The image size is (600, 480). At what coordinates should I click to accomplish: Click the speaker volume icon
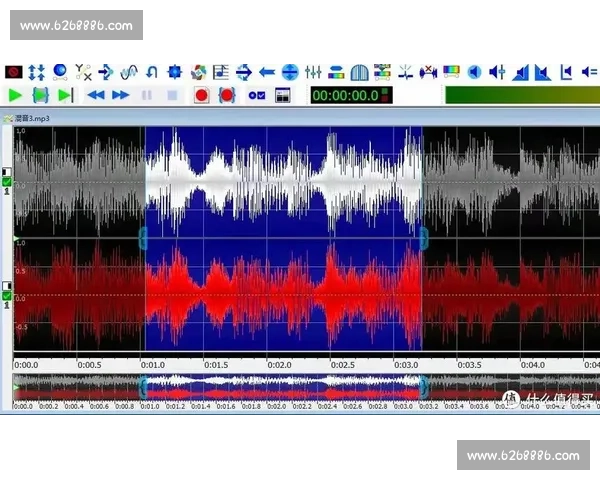[474, 72]
